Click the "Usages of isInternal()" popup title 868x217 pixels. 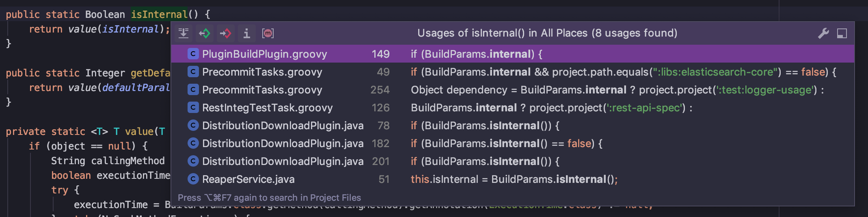click(547, 33)
